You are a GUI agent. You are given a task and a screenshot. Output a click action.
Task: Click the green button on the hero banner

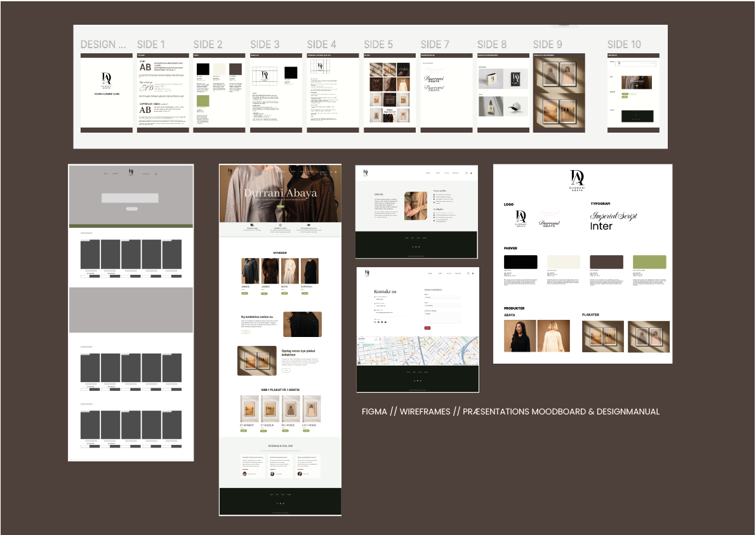(x=281, y=206)
